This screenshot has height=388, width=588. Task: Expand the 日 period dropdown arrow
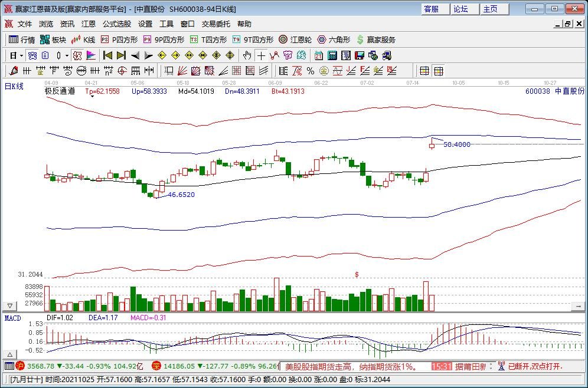(x=21, y=56)
